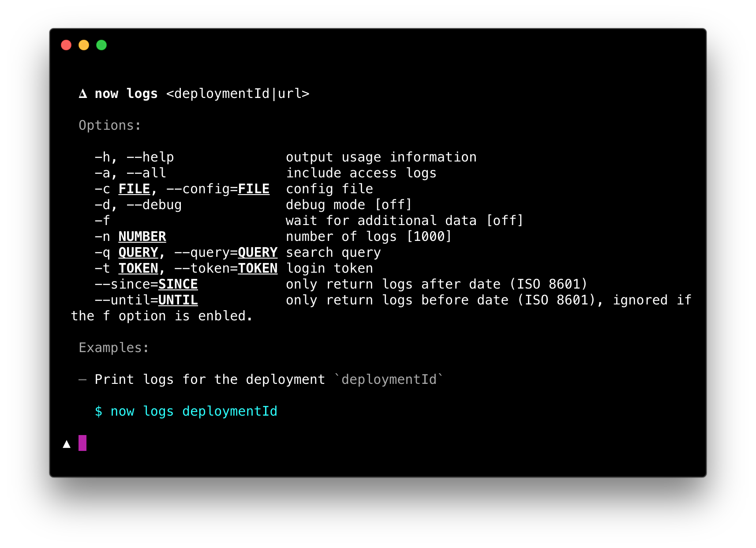Click the yellow minimize window button

84,45
